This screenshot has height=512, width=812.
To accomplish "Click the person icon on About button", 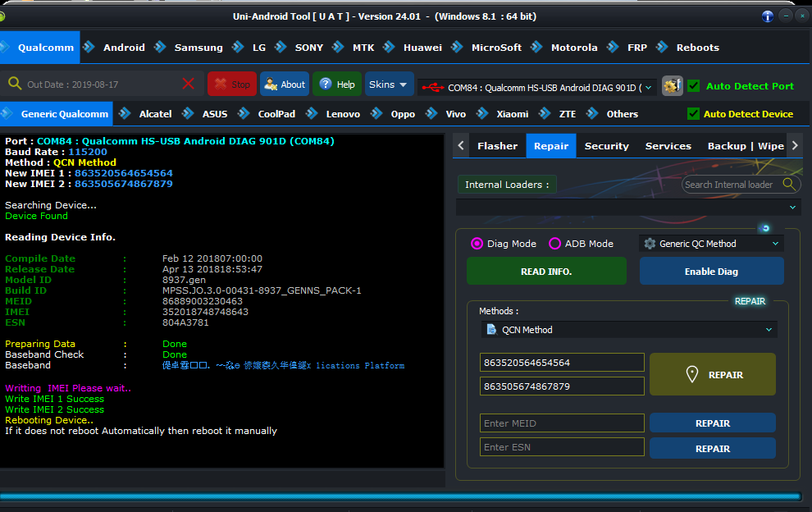I will coord(271,84).
